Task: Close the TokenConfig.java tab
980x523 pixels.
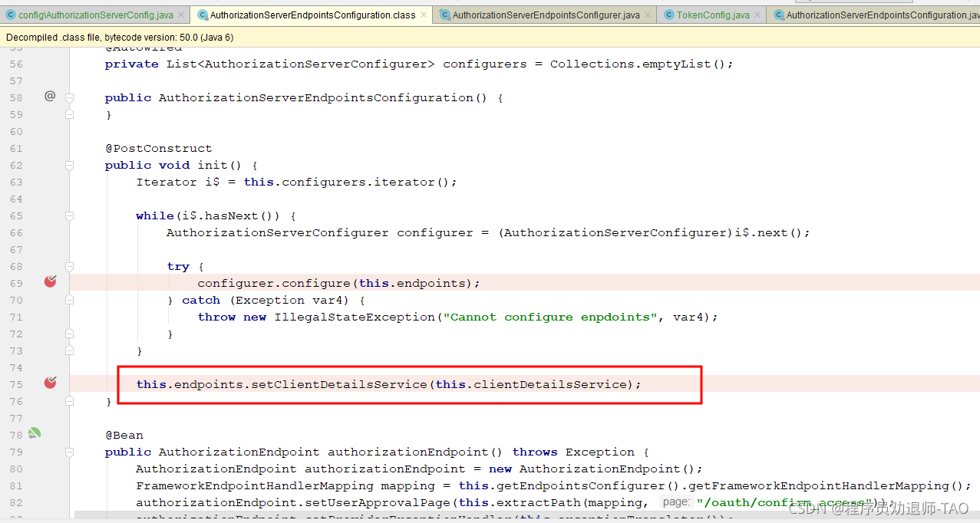Action: pyautogui.click(x=758, y=15)
